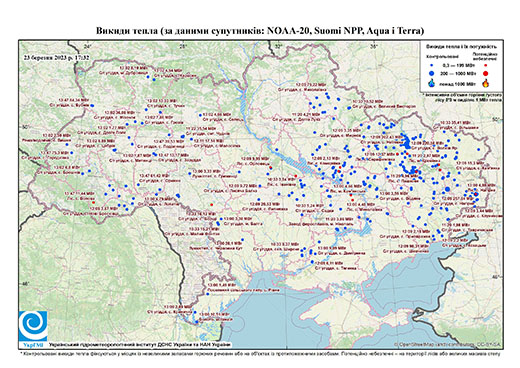The height and width of the screenshot is (368, 520).
Task: Click the map title mentioning NOAA-20
Action: [260, 31]
